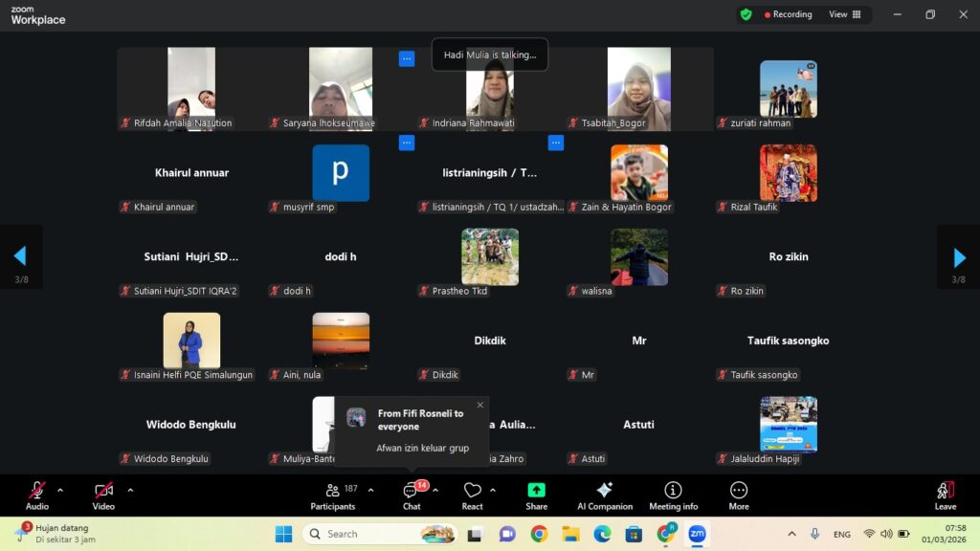The height and width of the screenshot is (551, 980).
Task: Click musyrif smp's blue P avatar
Action: 341,172
